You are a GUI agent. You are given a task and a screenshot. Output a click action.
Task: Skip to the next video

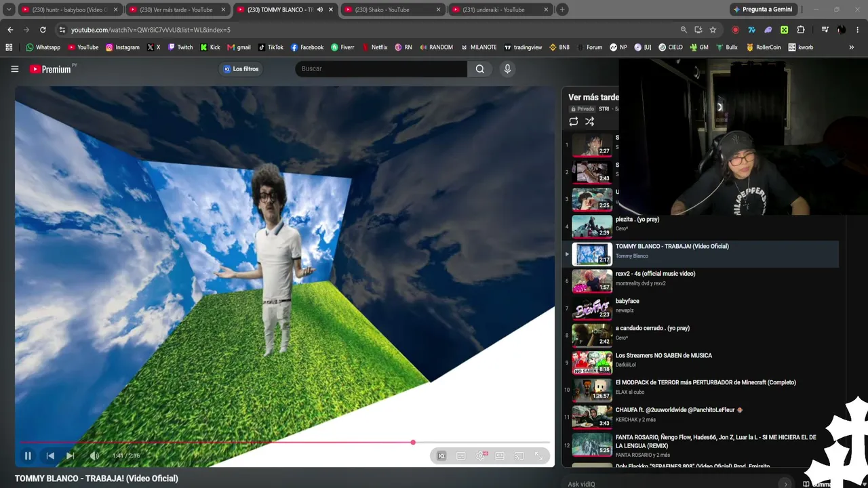point(71,456)
